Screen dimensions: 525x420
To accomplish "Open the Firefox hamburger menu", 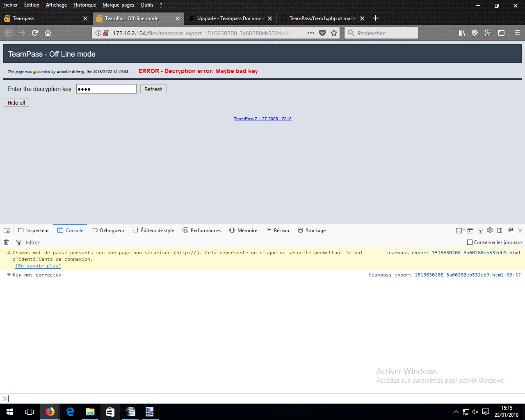I will click(517, 33).
